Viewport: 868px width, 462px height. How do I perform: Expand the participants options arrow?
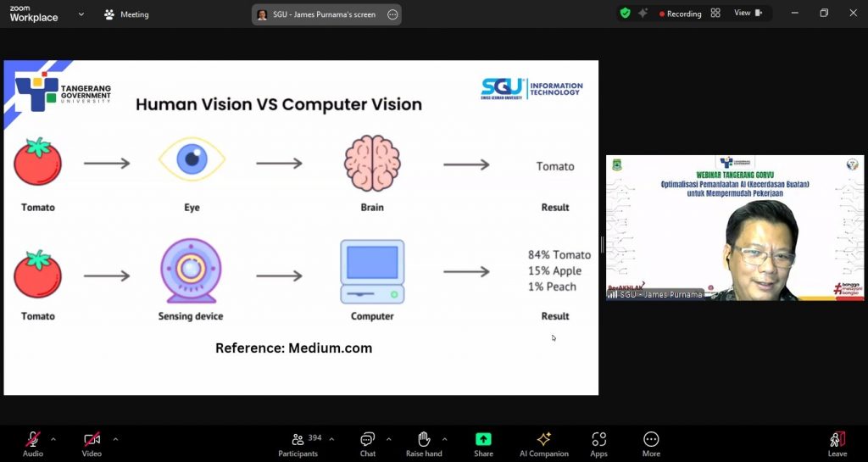point(331,439)
